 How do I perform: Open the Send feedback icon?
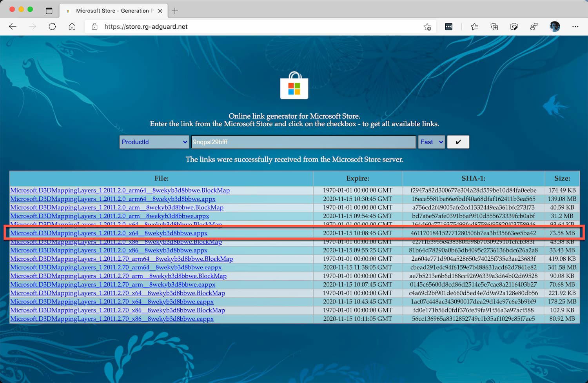534,27
